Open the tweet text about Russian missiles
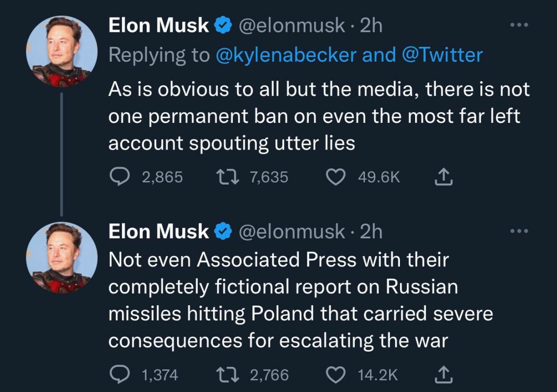557x392 pixels. pyautogui.click(x=300, y=300)
